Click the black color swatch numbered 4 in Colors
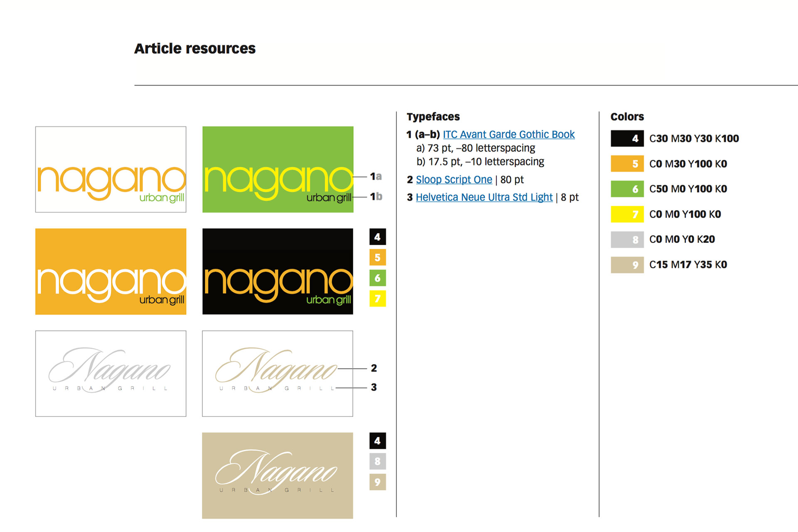Image resolution: width=798 pixels, height=532 pixels. (627, 138)
